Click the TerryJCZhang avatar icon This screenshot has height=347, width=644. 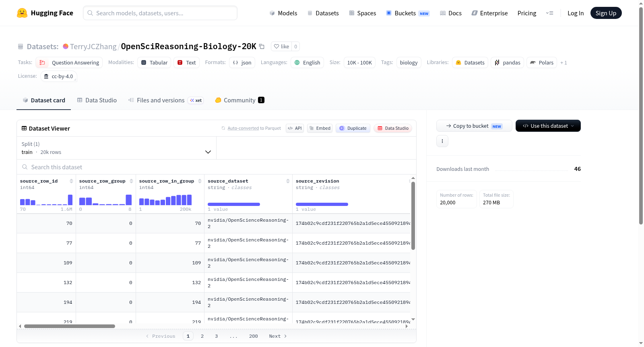click(x=66, y=46)
